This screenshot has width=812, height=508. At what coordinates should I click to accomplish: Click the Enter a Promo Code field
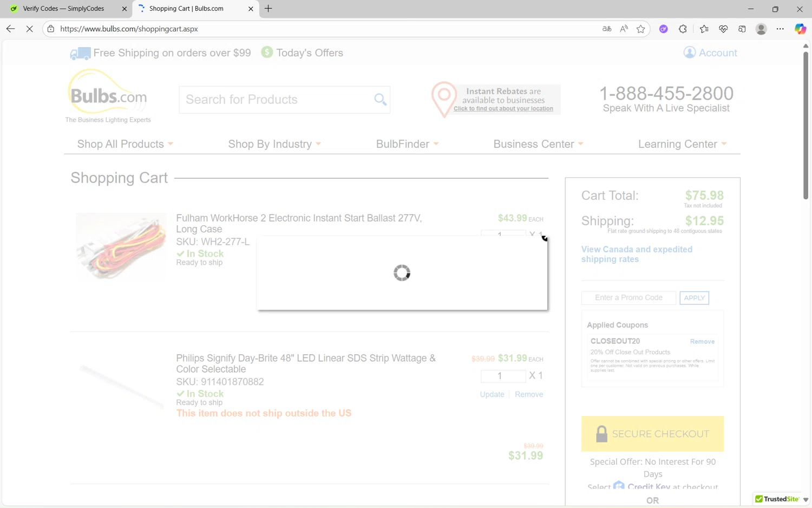(x=628, y=298)
